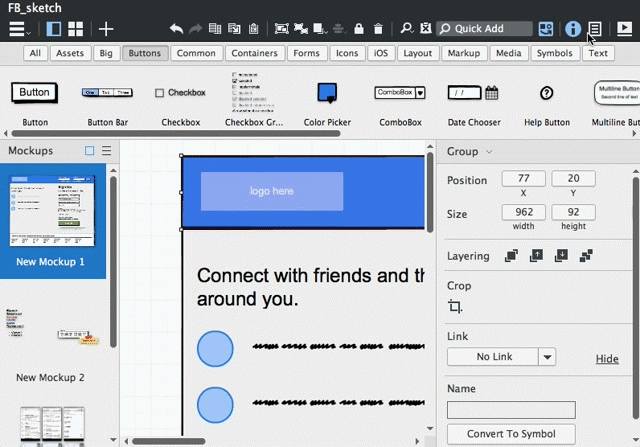Image resolution: width=640 pixels, height=447 pixels.
Task: Lock the selected control
Action: (359, 29)
